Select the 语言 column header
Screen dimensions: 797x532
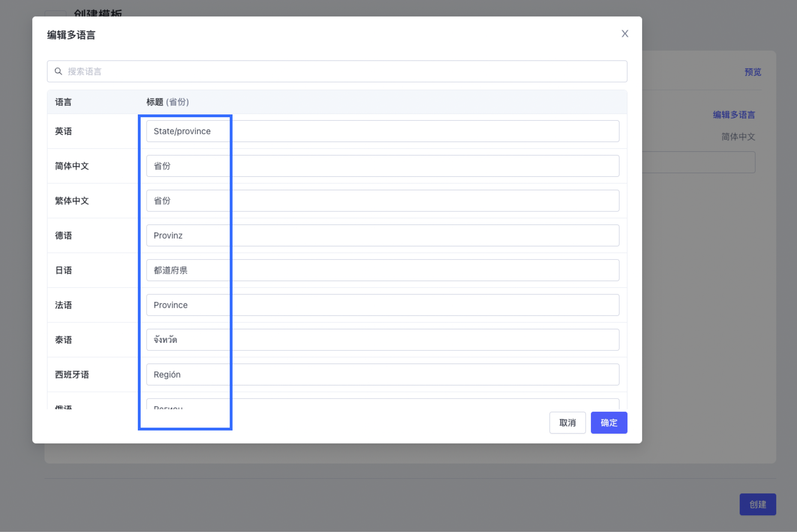click(x=64, y=102)
